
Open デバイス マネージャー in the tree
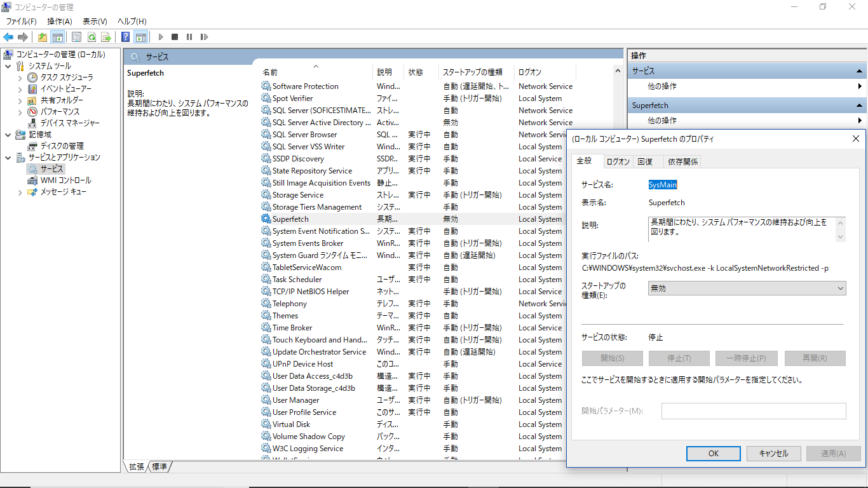70,123
